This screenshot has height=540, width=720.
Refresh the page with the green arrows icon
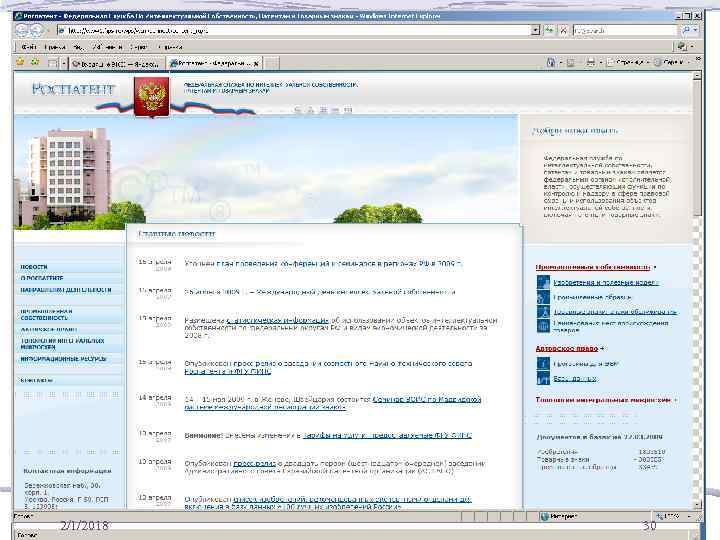(550, 30)
